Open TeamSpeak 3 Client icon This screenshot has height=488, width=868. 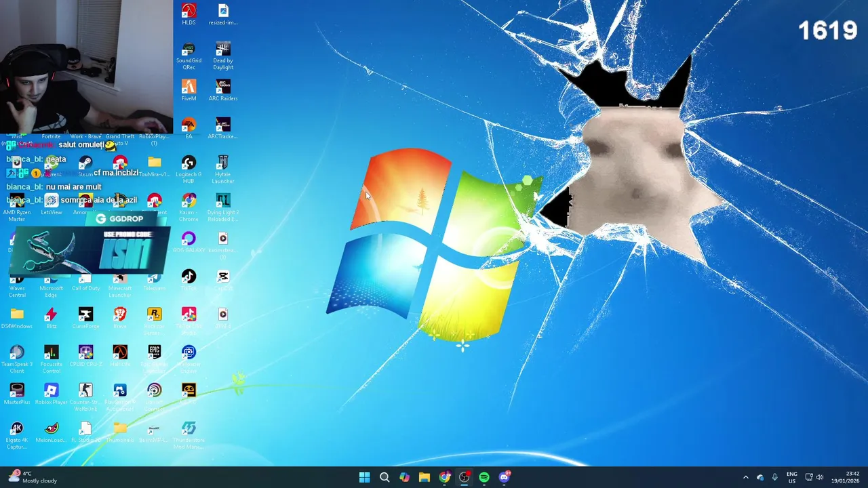click(x=17, y=359)
